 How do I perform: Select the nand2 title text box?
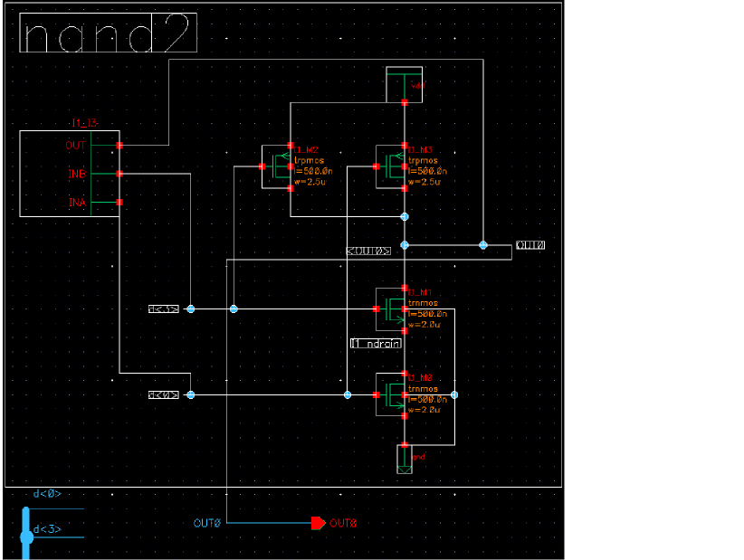(x=109, y=33)
